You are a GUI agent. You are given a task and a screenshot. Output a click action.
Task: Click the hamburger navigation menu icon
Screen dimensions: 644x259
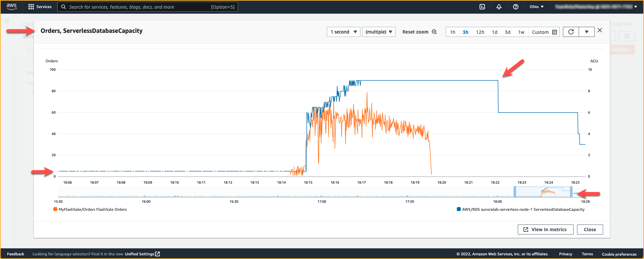7,21
